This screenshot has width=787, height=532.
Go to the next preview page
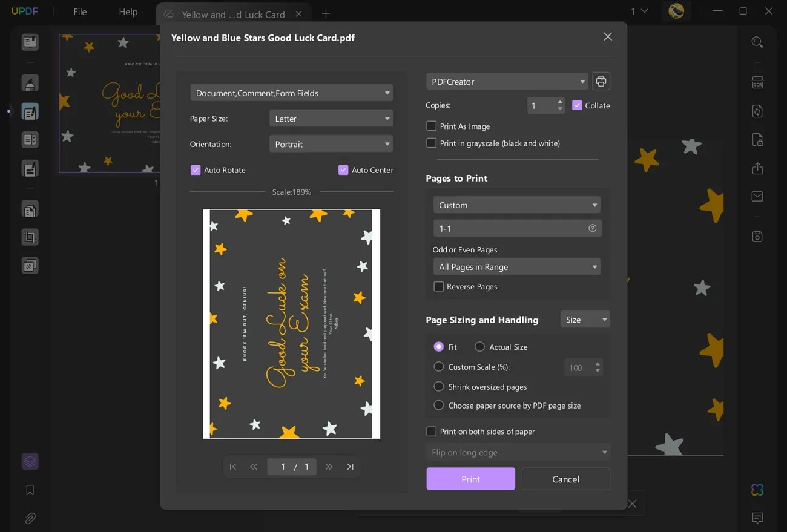[329, 467]
